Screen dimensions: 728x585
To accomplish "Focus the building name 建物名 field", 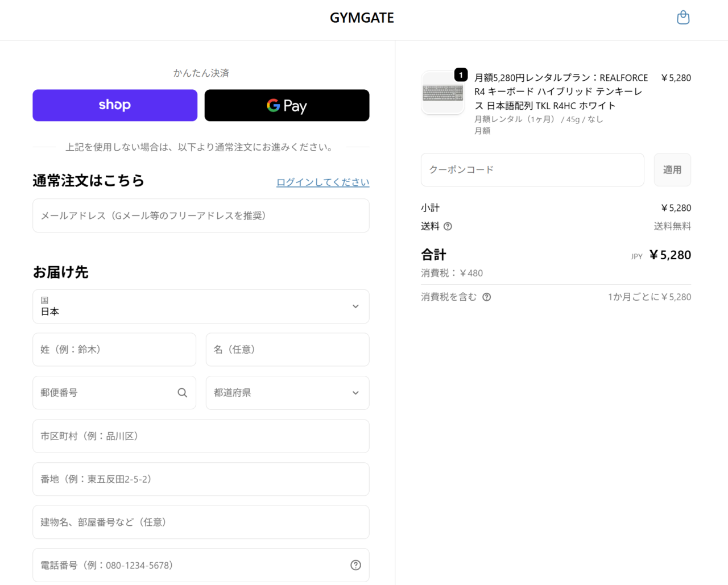I will [201, 522].
